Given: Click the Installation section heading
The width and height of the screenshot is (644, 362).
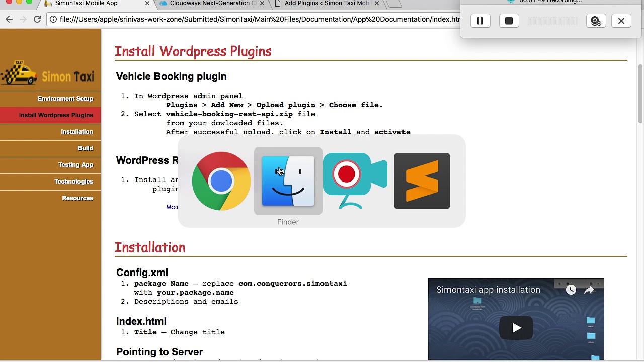Looking at the screenshot, I should click(x=150, y=247).
